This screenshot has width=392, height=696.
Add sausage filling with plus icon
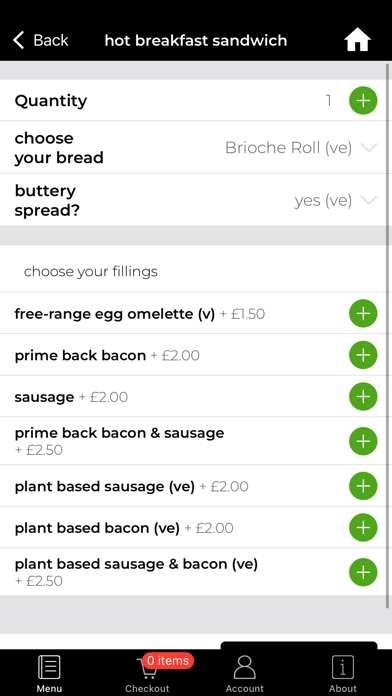coord(363,396)
